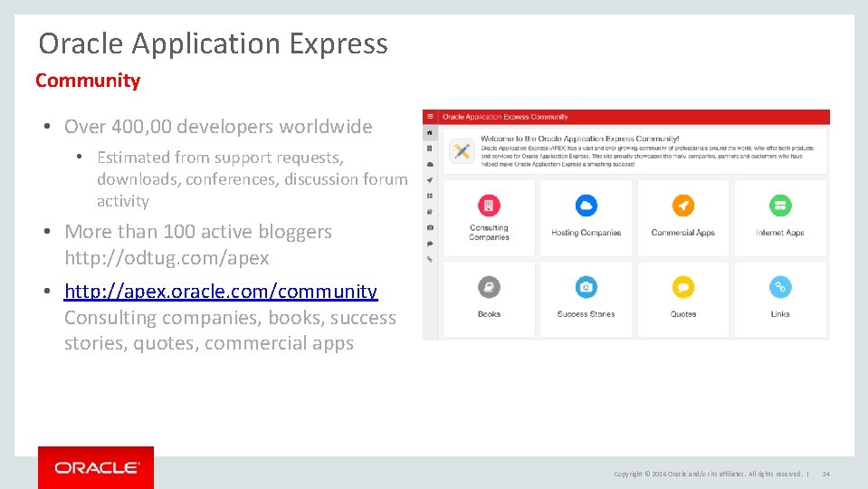The image size is (868, 489).
Task: Click the 'Quotes' card label
Action: 683,314
